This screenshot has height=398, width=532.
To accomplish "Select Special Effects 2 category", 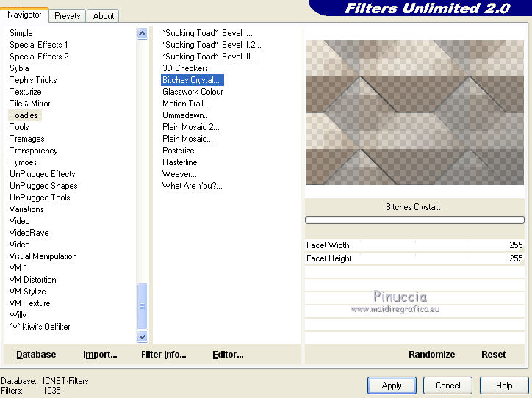I will pyautogui.click(x=39, y=57).
